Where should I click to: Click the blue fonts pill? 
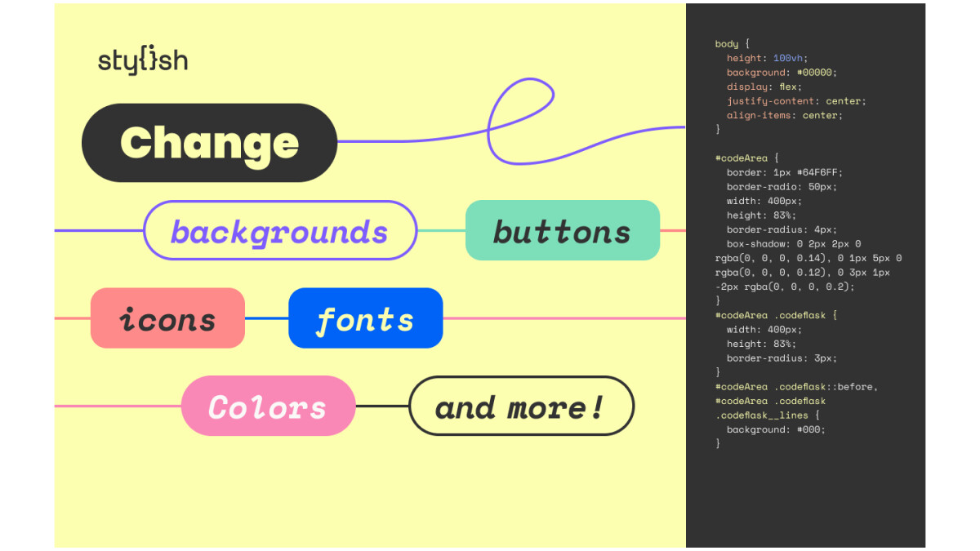(365, 318)
